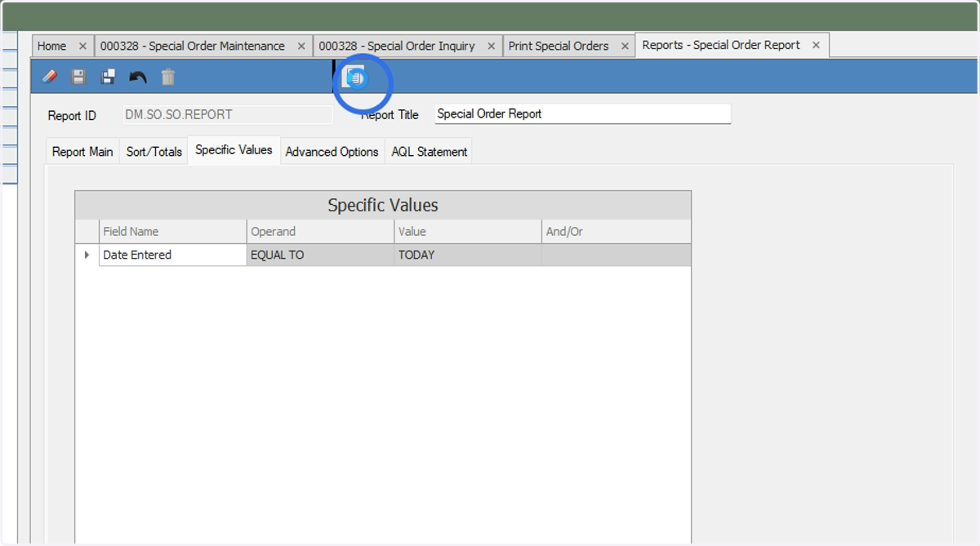Select the Specific Values tab
This screenshot has width=980, height=546.
click(234, 150)
